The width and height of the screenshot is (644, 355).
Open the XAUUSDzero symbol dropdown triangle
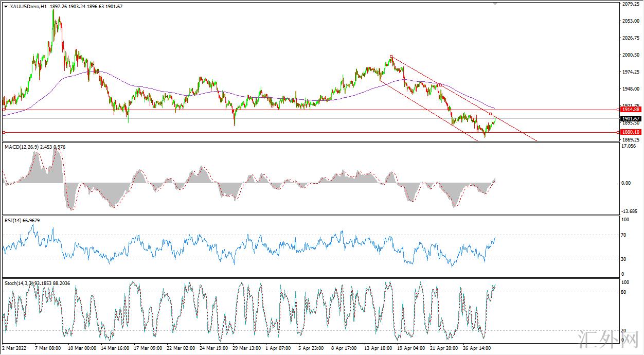pos(6,6)
